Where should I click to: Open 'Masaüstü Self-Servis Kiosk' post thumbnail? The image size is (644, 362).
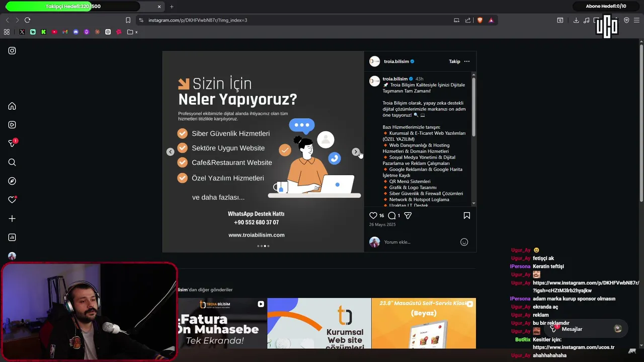click(424, 323)
